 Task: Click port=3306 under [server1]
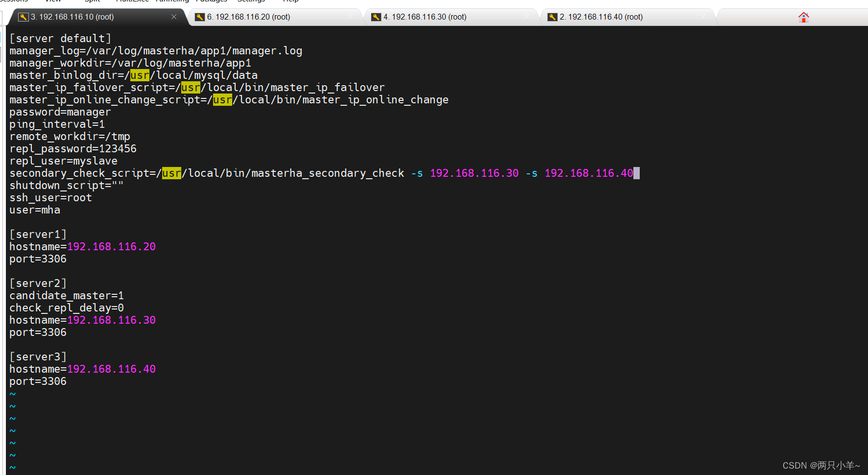(38, 259)
